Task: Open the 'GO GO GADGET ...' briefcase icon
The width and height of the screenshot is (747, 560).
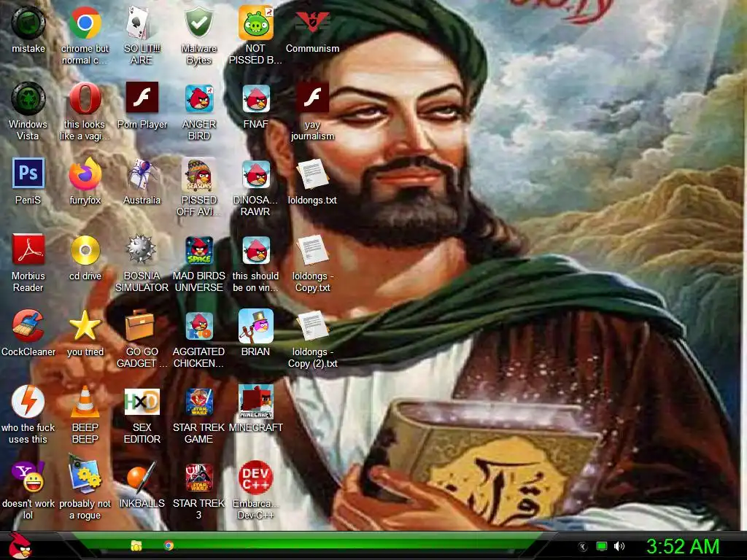Action: 139,324
